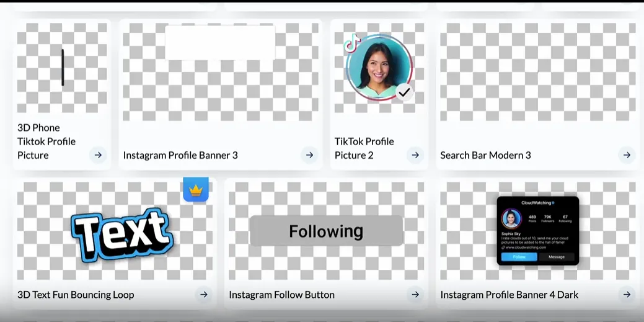
Task: Click the Instagram Follow Button title
Action: 281,295
